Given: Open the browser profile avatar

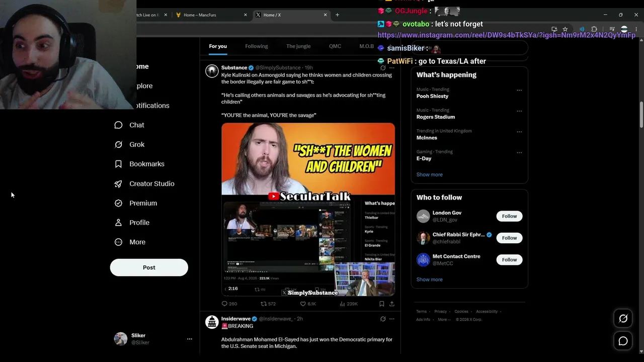Looking at the screenshot, I should [x=624, y=29].
